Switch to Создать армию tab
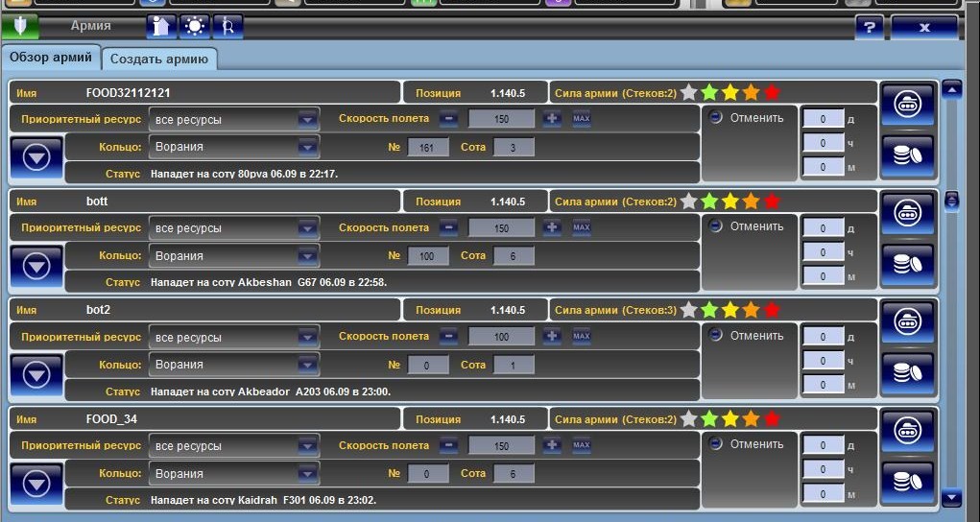This screenshot has width=980, height=522. coord(159,59)
